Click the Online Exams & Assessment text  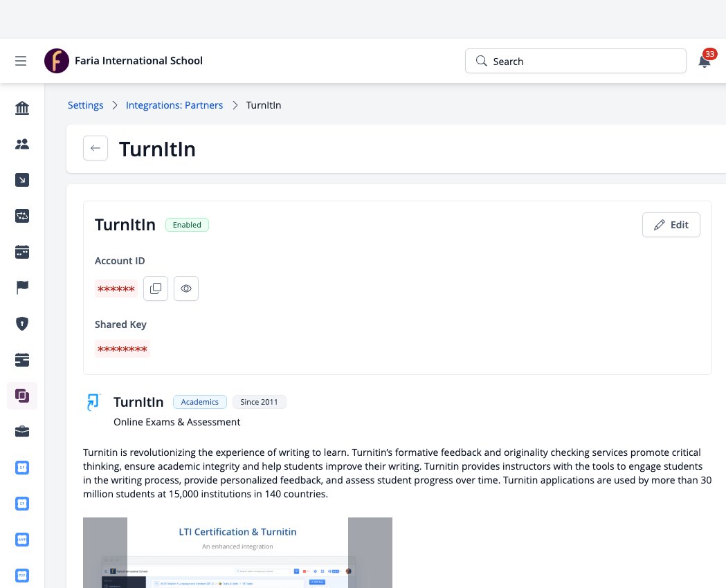pos(177,422)
